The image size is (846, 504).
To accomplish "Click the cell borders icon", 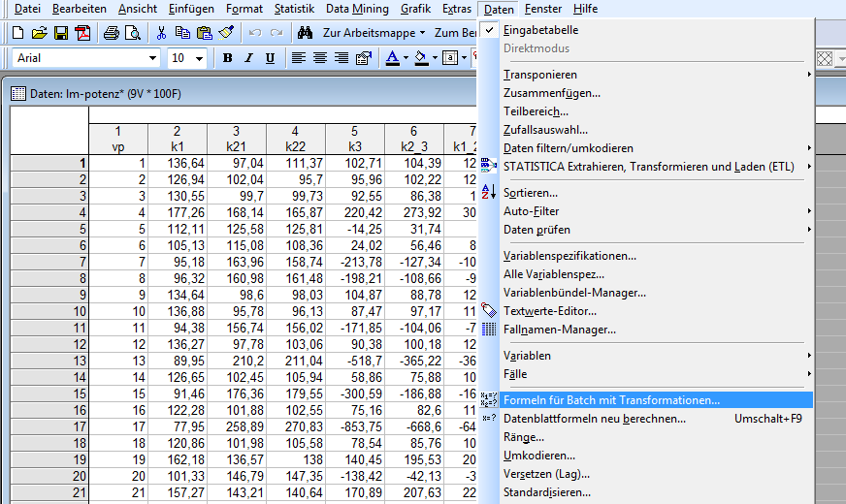I will (450, 58).
